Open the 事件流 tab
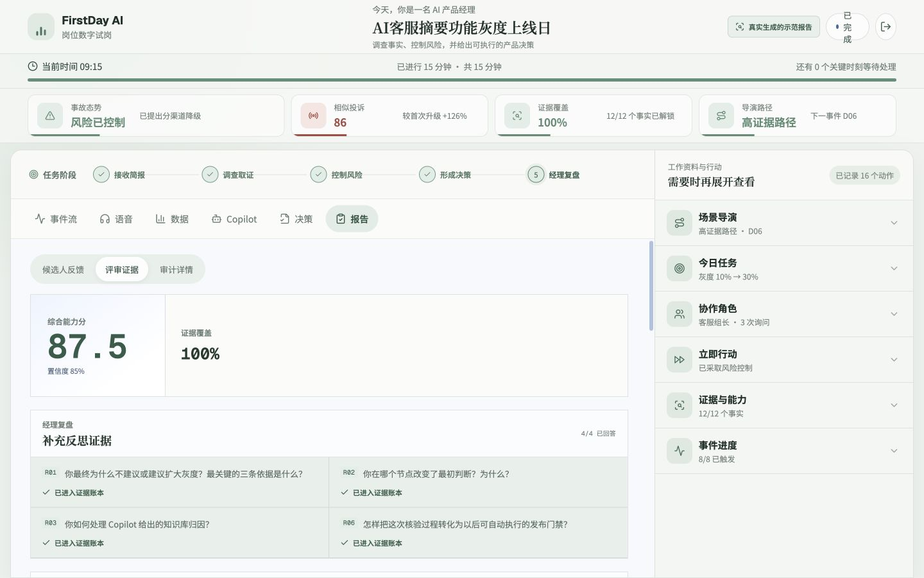 coord(56,219)
